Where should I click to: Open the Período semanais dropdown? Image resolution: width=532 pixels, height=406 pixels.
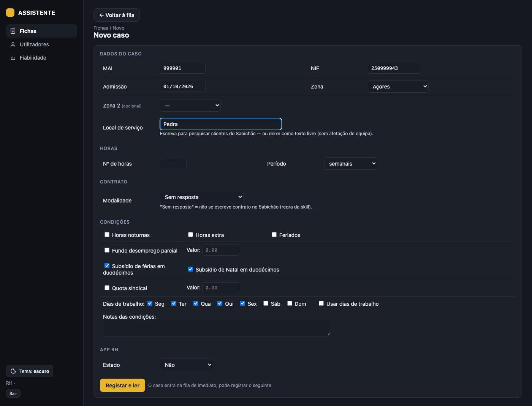[351, 164]
